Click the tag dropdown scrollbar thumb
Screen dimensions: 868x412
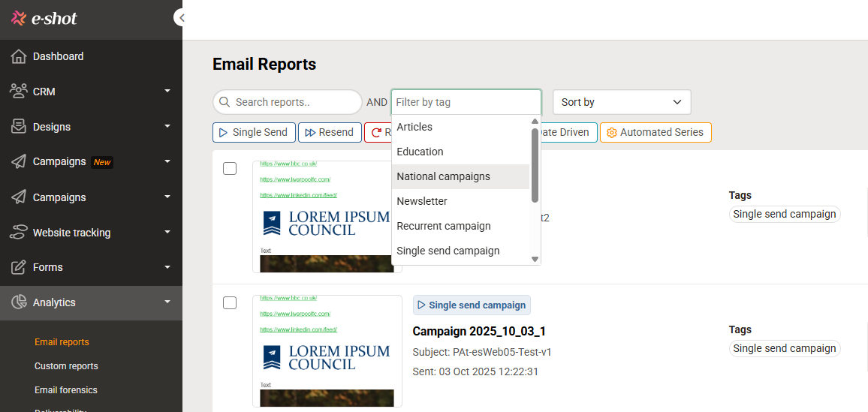(535, 165)
